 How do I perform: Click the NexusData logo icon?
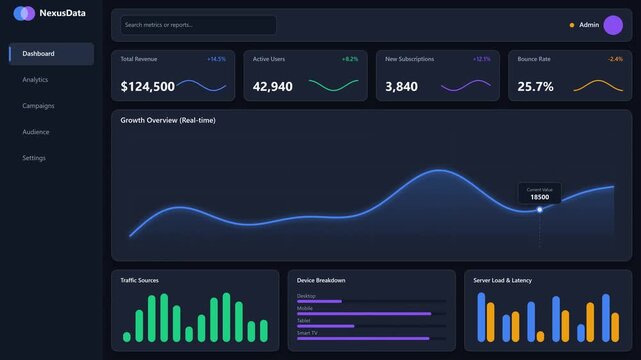click(x=24, y=13)
